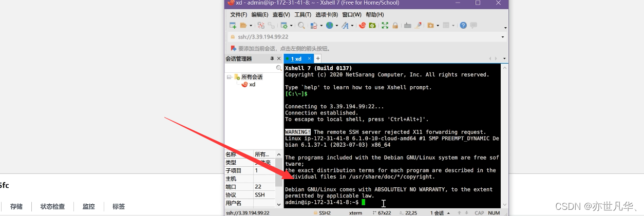Click the New Session toolbar icon

click(233, 25)
